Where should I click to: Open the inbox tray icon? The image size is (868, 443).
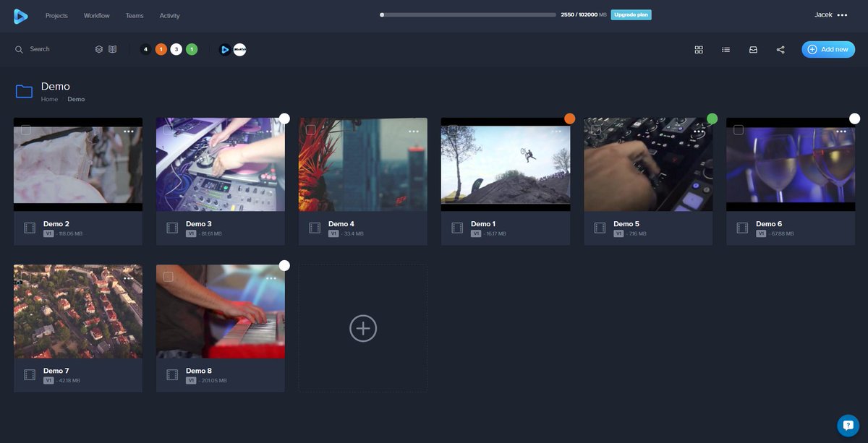[753, 50]
